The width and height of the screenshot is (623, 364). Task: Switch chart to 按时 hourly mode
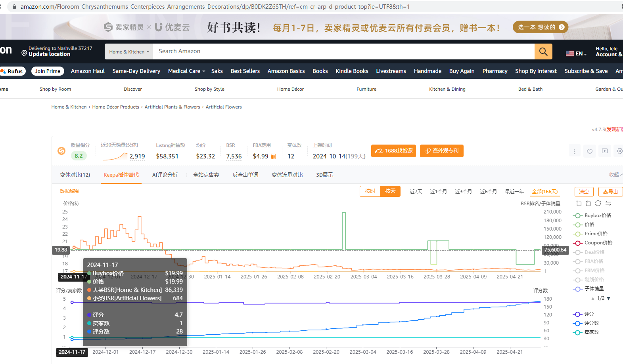370,191
